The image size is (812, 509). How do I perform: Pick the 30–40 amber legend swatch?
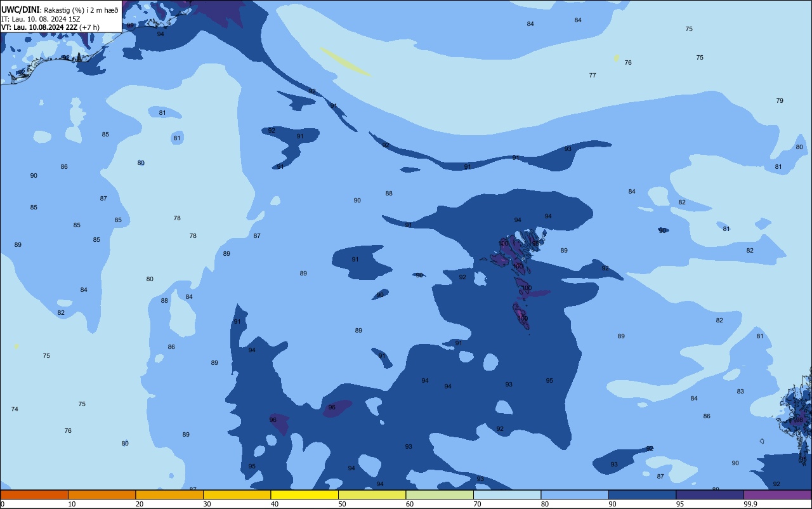237,494
